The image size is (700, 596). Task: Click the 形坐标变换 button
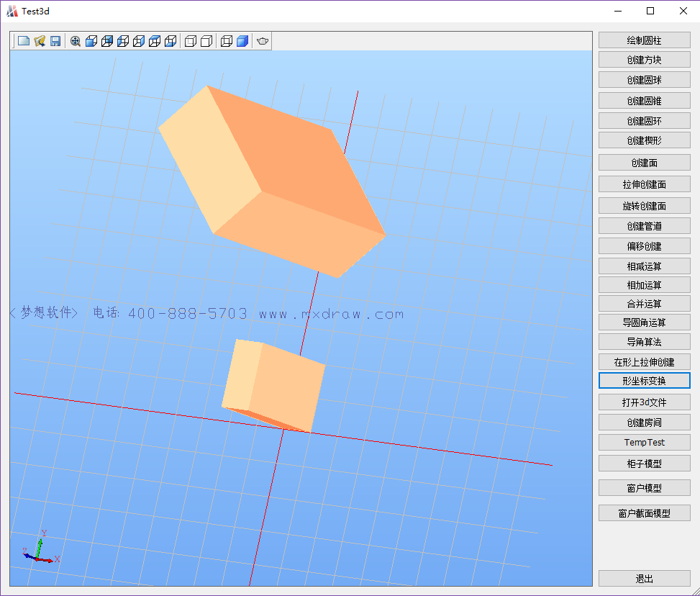pyautogui.click(x=644, y=381)
